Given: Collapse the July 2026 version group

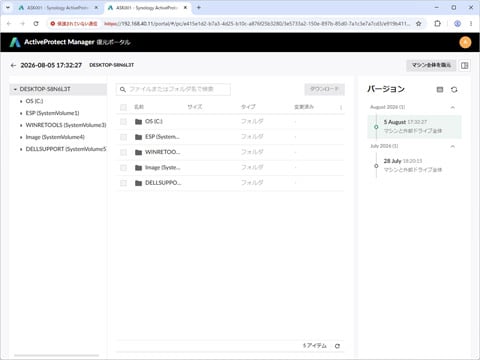Looking at the screenshot, I should point(452,146).
